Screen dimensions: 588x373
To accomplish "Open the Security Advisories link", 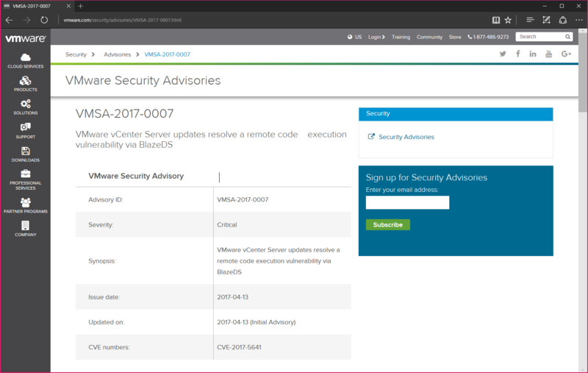I will coord(406,137).
